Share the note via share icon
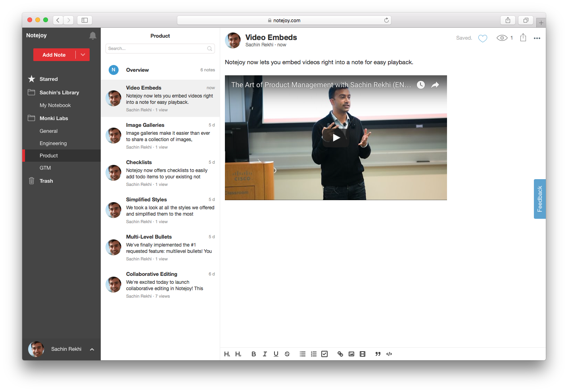This screenshot has width=568, height=392. coord(523,38)
